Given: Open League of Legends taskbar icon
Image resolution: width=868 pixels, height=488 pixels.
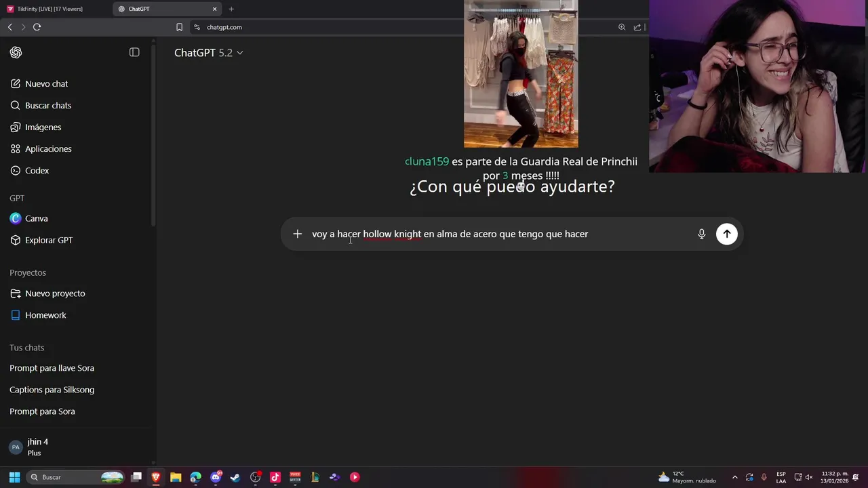Looking at the screenshot, I should click(315, 477).
